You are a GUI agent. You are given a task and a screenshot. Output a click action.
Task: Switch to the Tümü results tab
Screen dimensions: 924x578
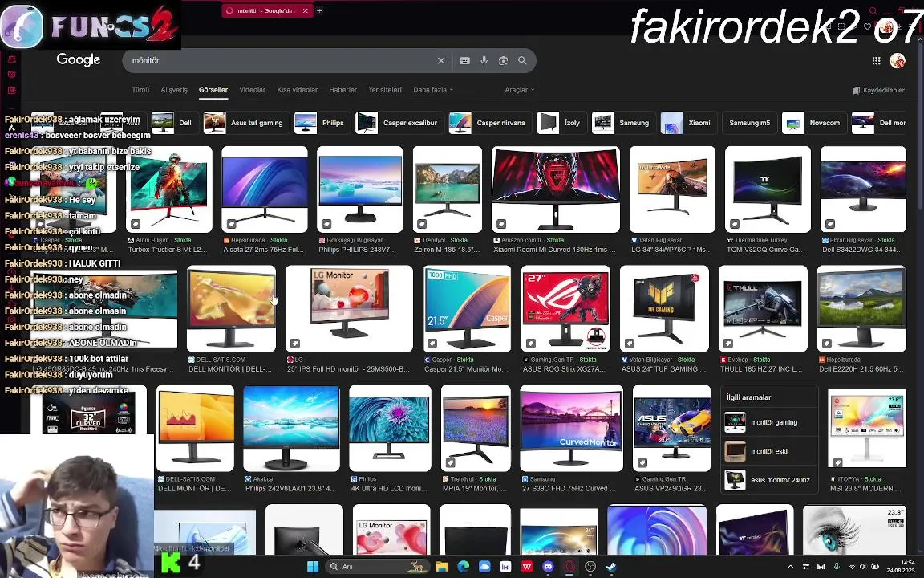click(x=140, y=90)
